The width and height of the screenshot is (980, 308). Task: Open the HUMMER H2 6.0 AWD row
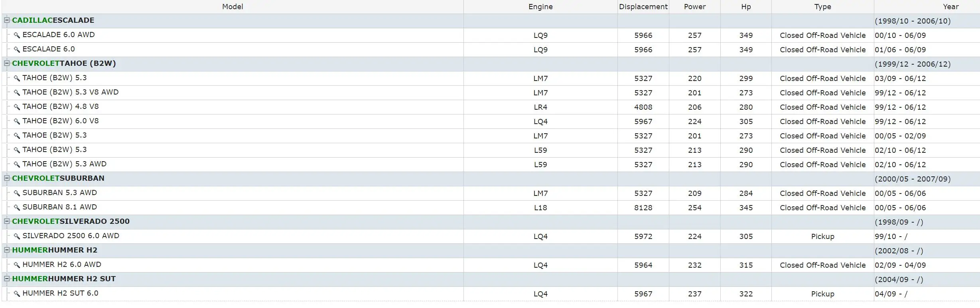tap(62, 265)
